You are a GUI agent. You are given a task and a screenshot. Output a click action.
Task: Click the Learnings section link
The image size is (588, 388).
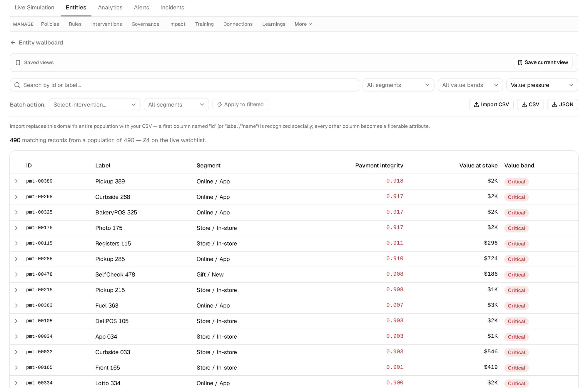274,24
